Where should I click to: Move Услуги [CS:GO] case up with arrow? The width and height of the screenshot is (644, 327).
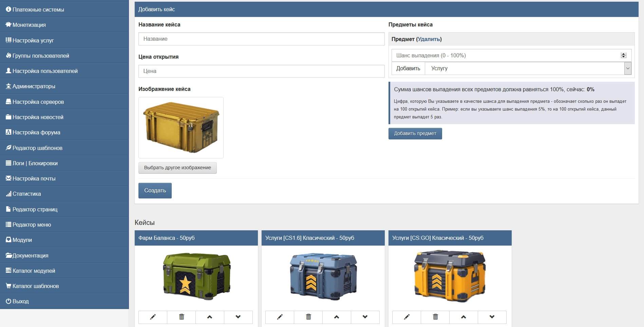[463, 317]
